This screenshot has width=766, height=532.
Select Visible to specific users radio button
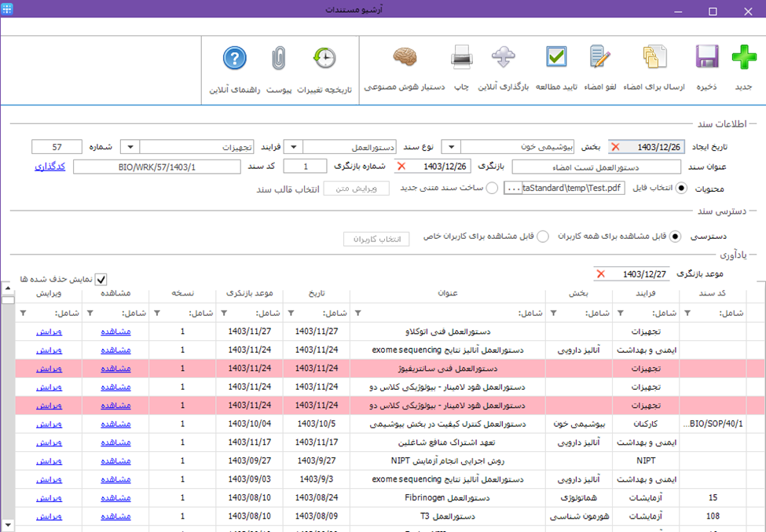point(542,237)
